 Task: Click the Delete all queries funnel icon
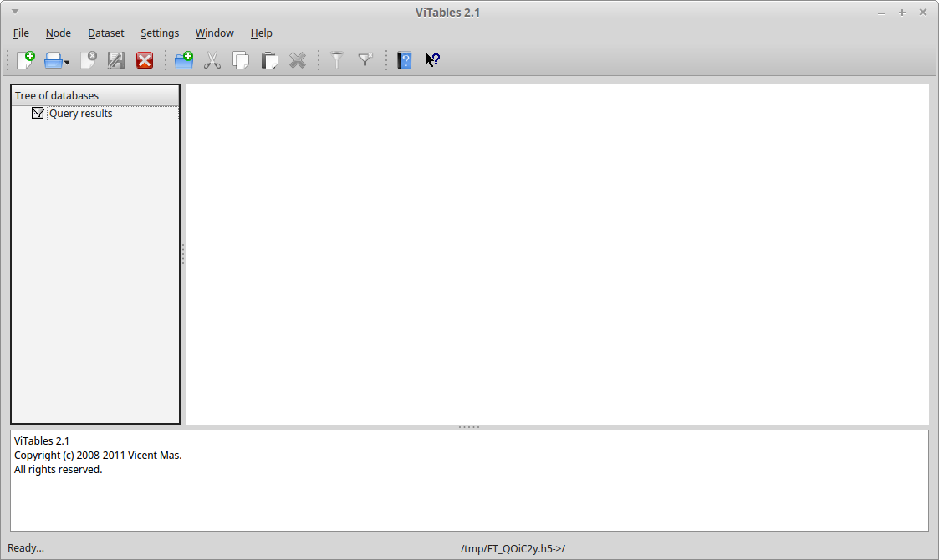pyautogui.click(x=365, y=60)
